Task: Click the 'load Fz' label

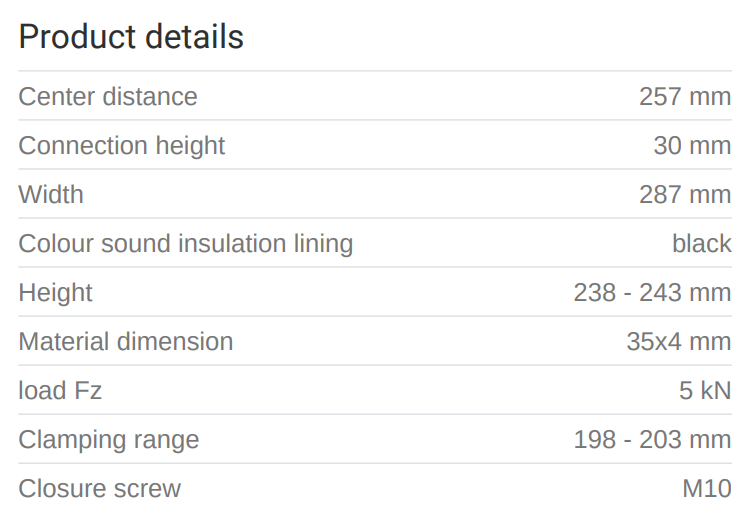Action: pyautogui.click(x=60, y=390)
